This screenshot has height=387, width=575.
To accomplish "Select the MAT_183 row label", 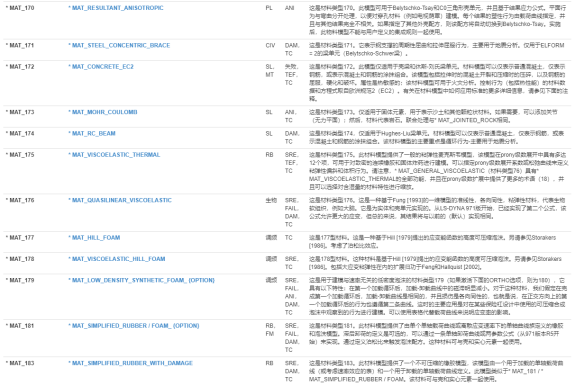I will [x=20, y=363].
